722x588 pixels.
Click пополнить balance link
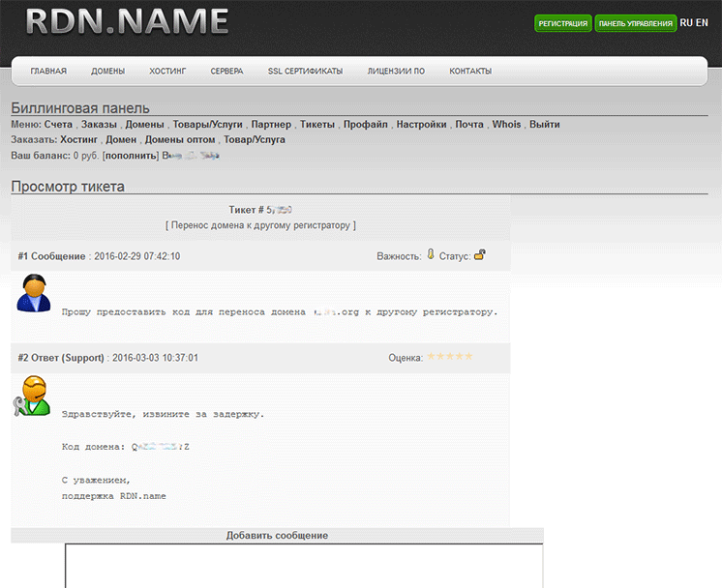point(131,156)
